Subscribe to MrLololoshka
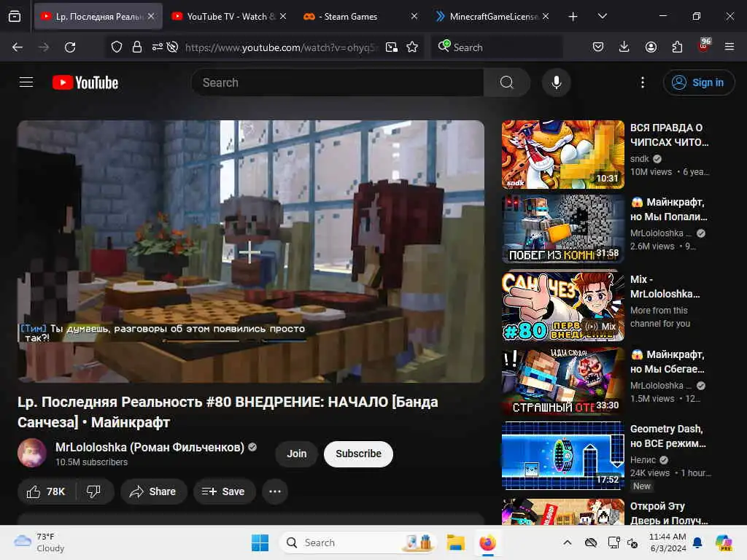 [x=358, y=454]
